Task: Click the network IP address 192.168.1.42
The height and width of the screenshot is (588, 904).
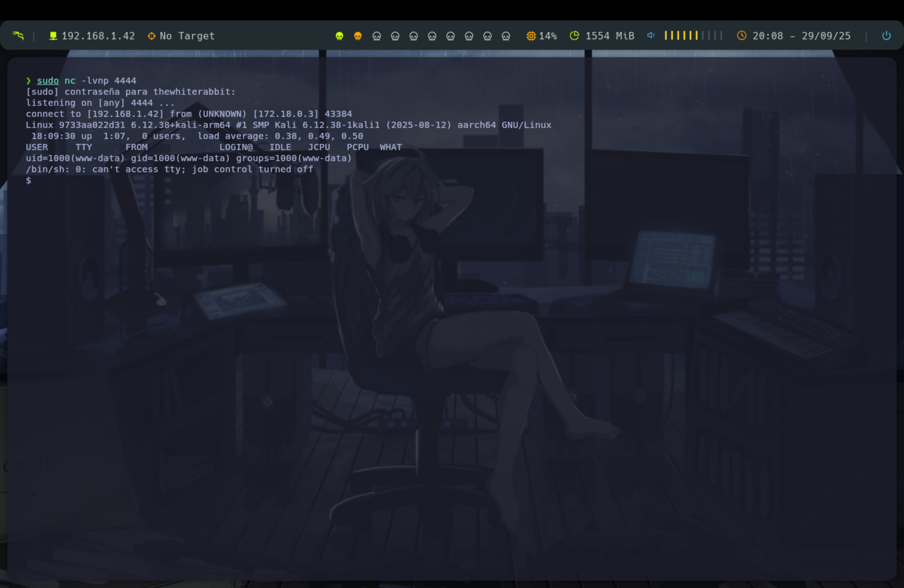Action: click(98, 36)
